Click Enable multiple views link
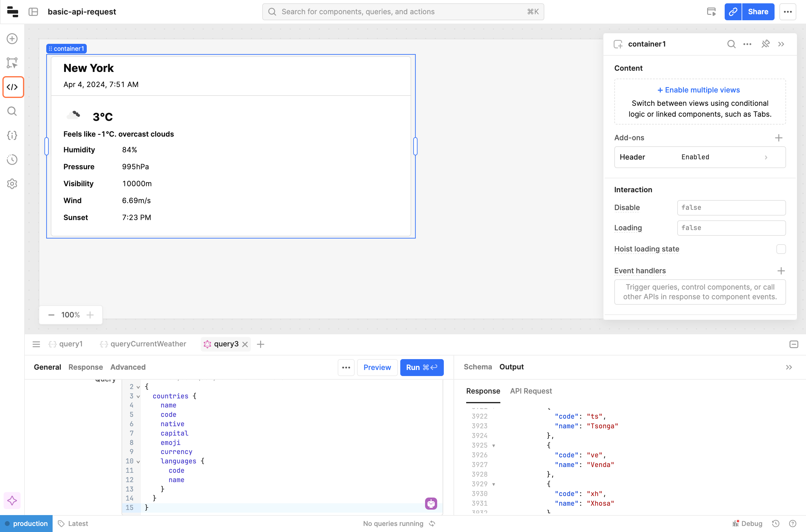Screen dimensions: 806x532 pos(698,90)
